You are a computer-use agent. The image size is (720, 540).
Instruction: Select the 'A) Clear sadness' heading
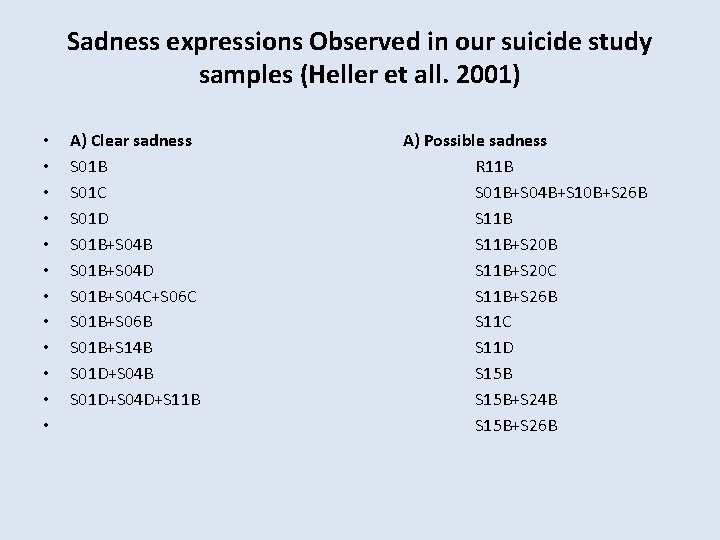click(x=131, y=141)
